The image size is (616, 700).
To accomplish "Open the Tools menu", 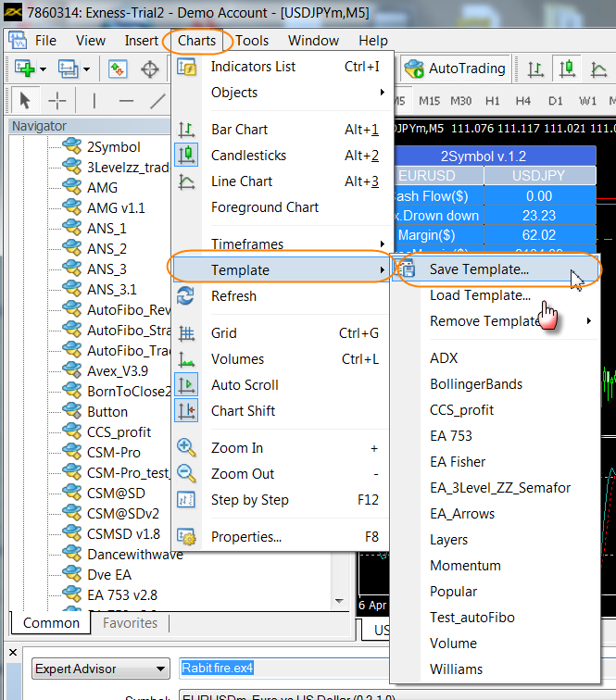I will [252, 41].
